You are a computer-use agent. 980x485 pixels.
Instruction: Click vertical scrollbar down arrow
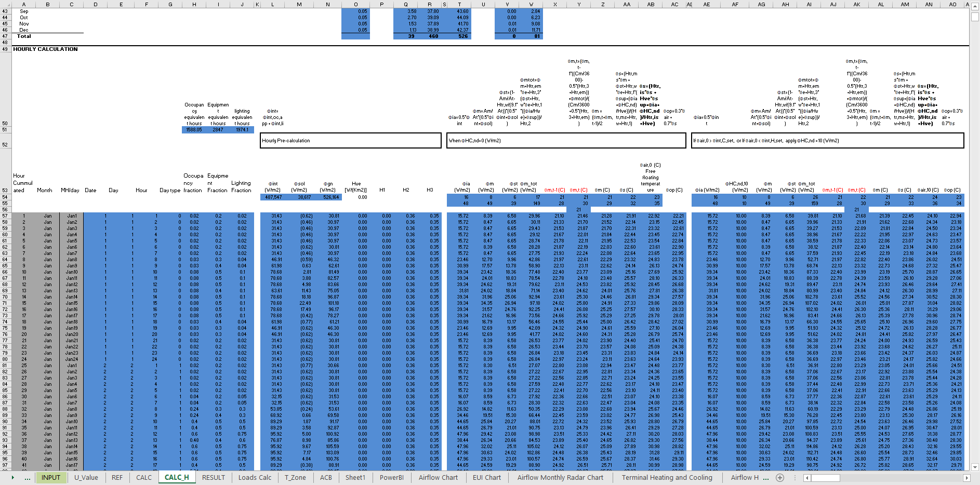pos(975,467)
